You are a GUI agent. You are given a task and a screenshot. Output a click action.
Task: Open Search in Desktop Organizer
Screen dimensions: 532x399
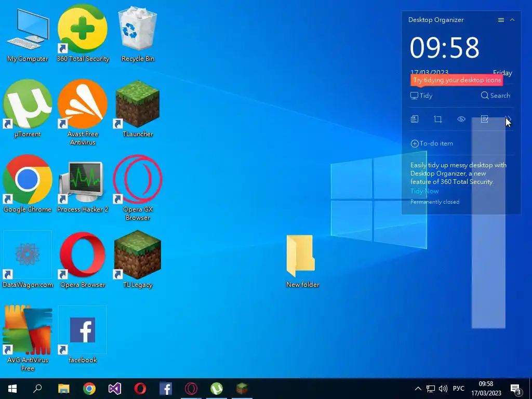(x=495, y=96)
